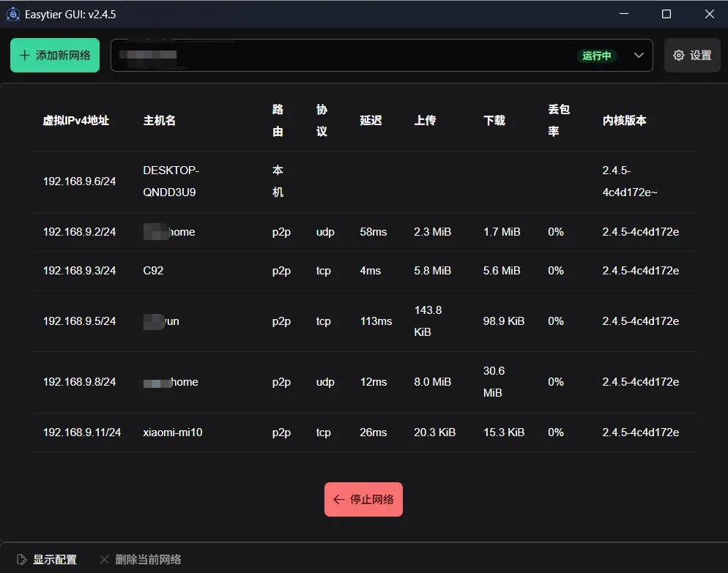Click the 5.6 MiB download value

pos(502,271)
